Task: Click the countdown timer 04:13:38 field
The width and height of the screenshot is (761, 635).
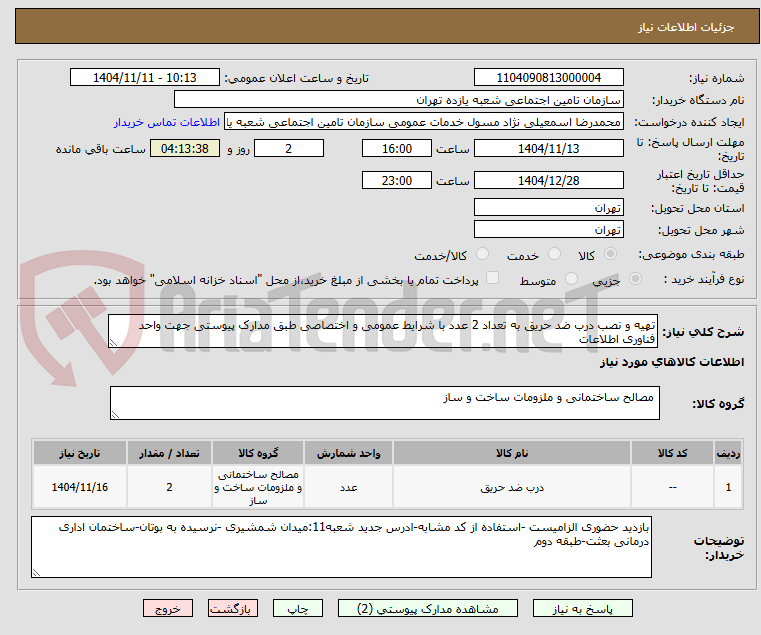Action: [185, 149]
